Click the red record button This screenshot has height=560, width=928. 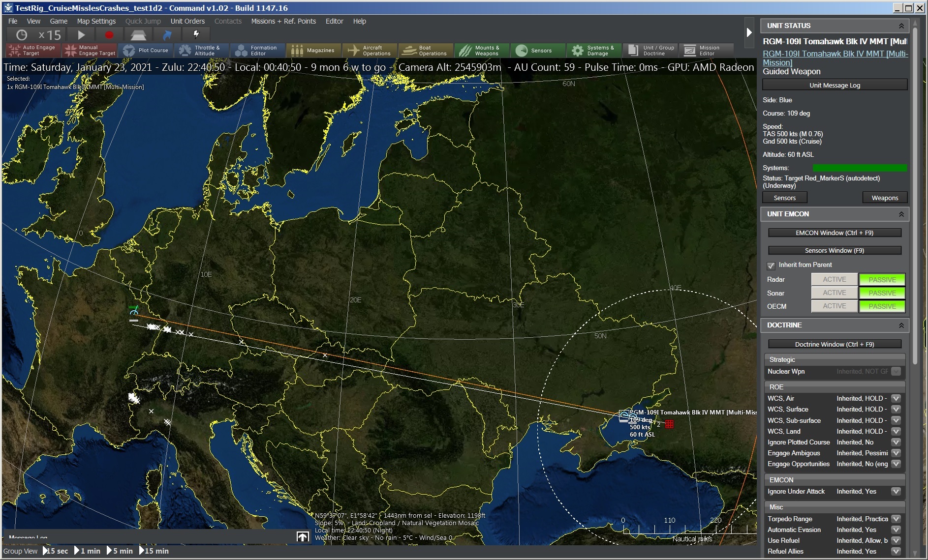tap(109, 35)
